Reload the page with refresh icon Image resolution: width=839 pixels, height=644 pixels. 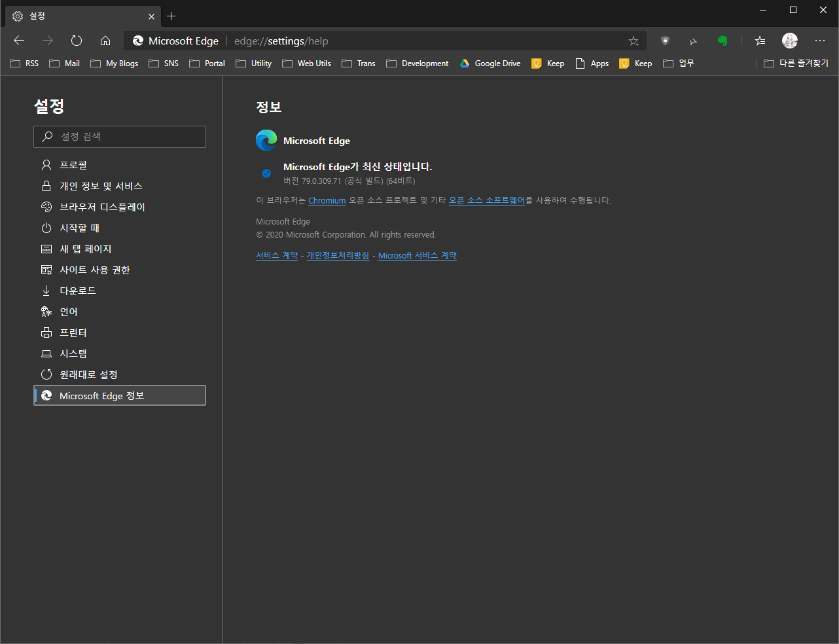(77, 41)
